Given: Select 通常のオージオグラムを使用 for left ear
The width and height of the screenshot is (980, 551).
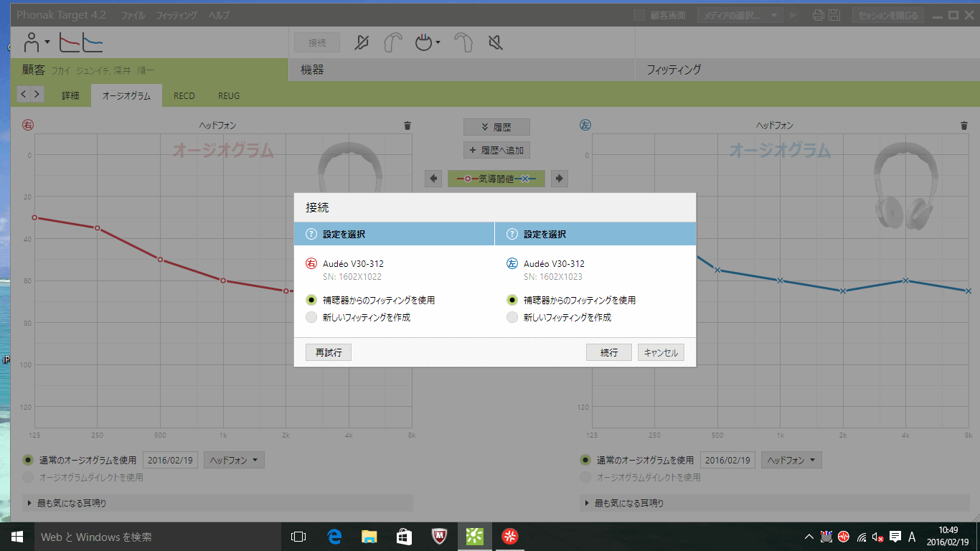Looking at the screenshot, I should (x=585, y=460).
